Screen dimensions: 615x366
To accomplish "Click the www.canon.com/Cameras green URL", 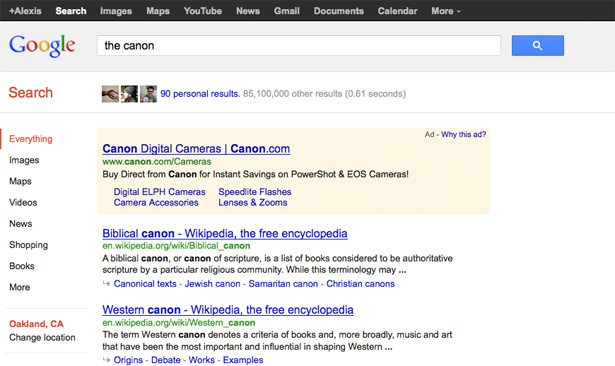I will (157, 162).
